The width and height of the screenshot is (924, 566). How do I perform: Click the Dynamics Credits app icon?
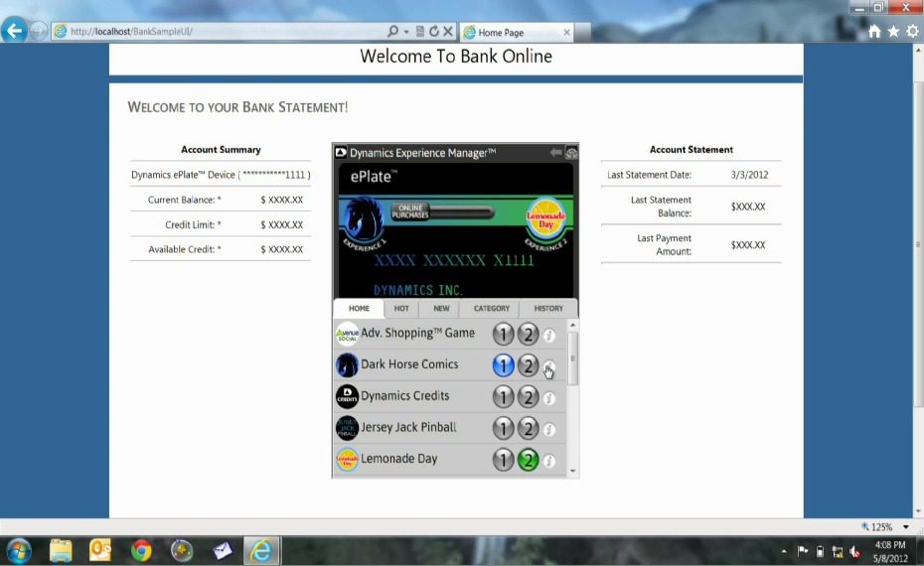coord(347,396)
